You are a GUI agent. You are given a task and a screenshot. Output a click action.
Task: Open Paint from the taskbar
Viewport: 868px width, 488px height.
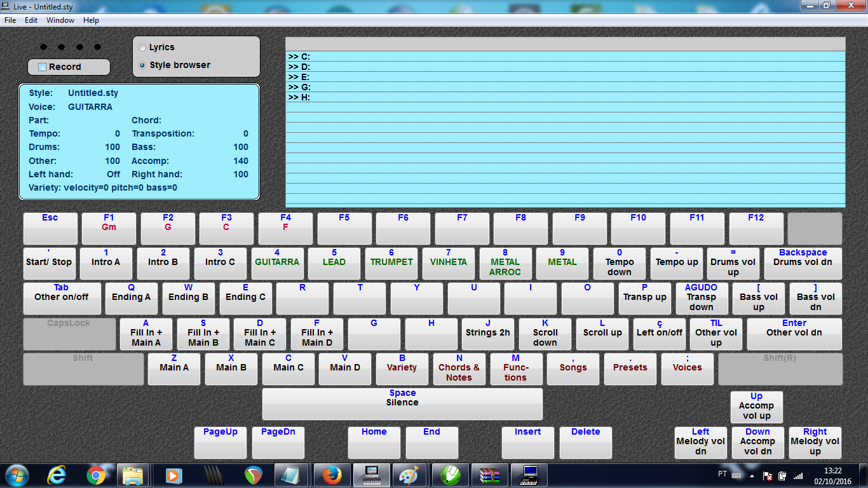coord(408,475)
